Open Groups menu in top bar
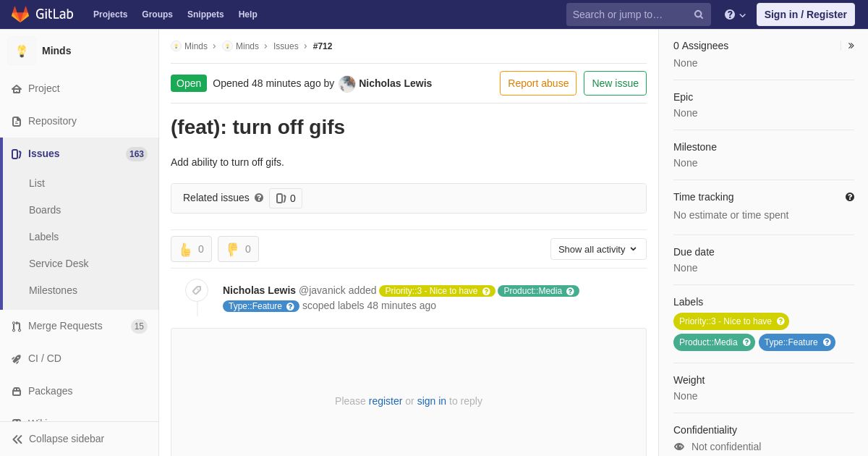Screen dimensions: 868x456 [x=157, y=14]
